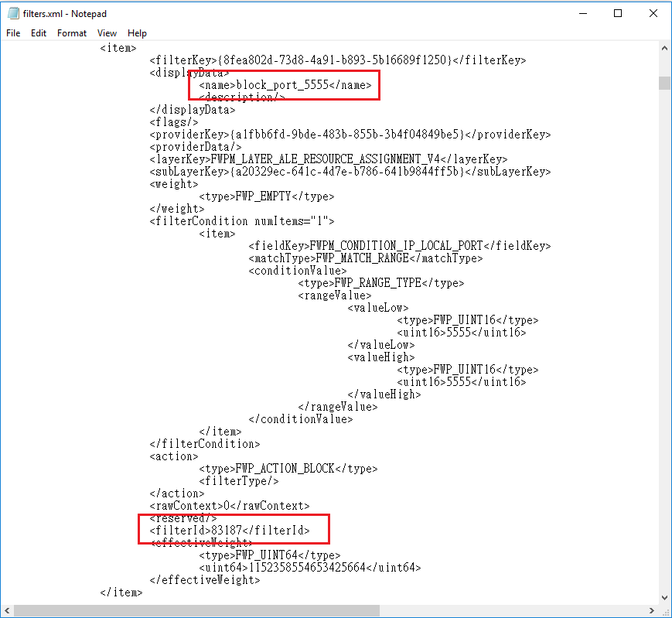The width and height of the screenshot is (672, 618).
Task: Click uint16 5555 under valueHigh
Action: (x=462, y=382)
